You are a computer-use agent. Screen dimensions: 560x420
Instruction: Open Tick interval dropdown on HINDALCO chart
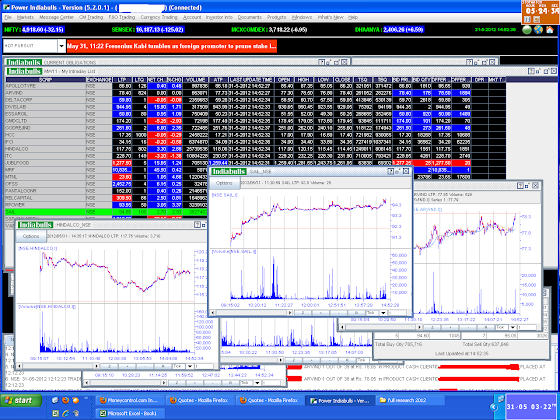click(x=190, y=366)
